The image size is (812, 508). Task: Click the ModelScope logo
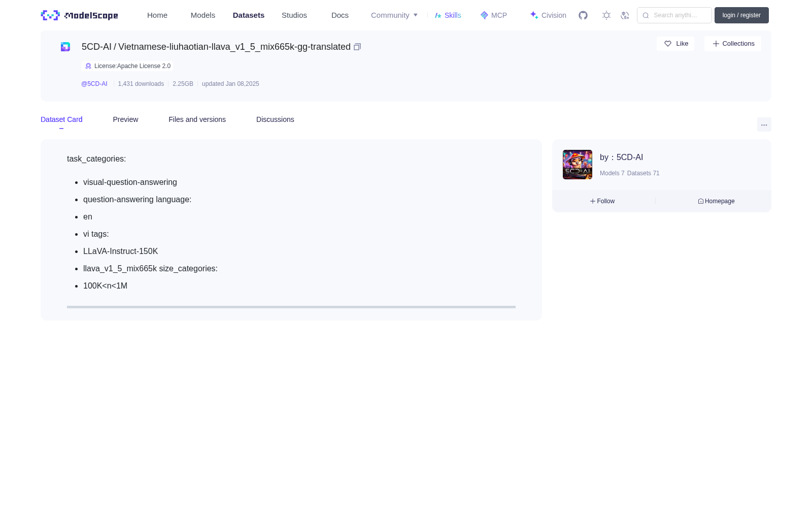[79, 15]
